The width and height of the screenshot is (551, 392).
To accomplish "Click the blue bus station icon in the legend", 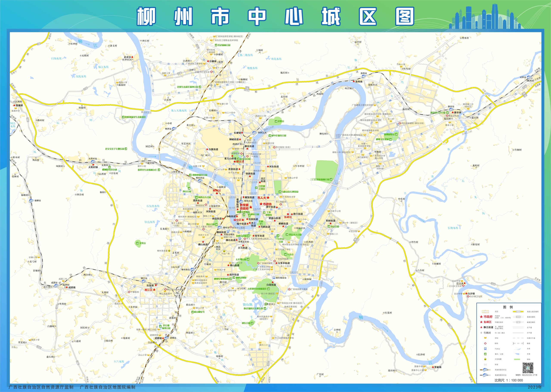I will (x=485, y=349).
